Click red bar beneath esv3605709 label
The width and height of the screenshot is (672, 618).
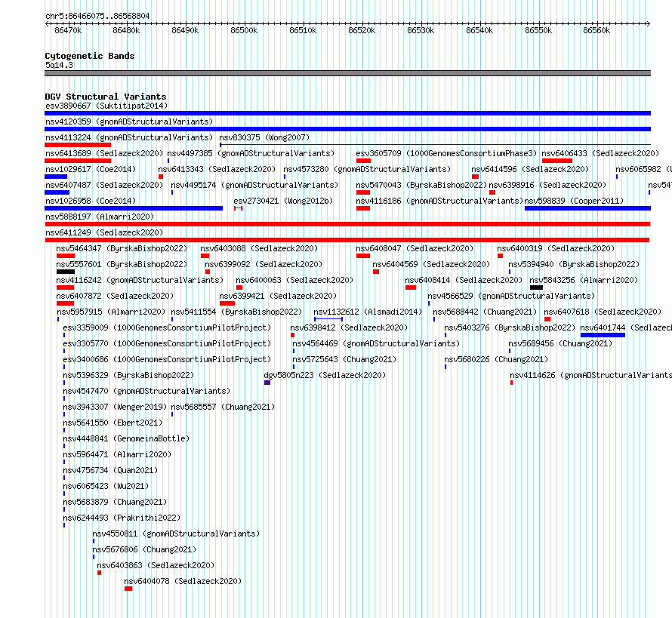(x=363, y=161)
